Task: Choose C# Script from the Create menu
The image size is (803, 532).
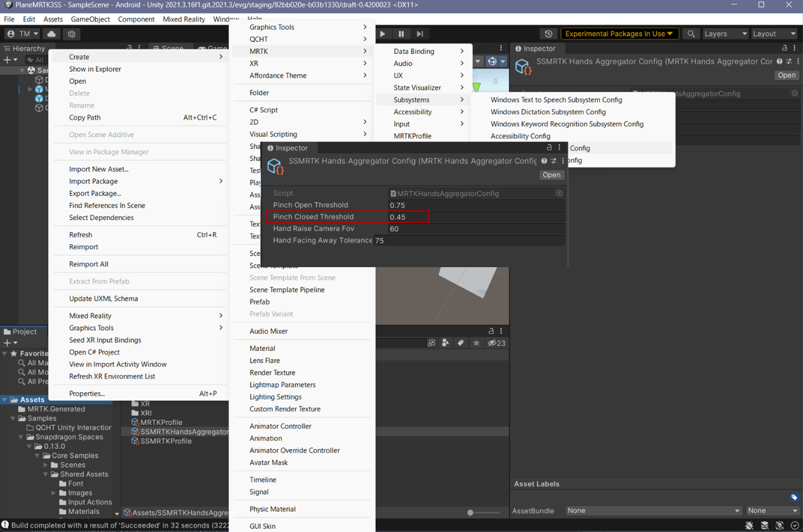Action: coord(263,110)
